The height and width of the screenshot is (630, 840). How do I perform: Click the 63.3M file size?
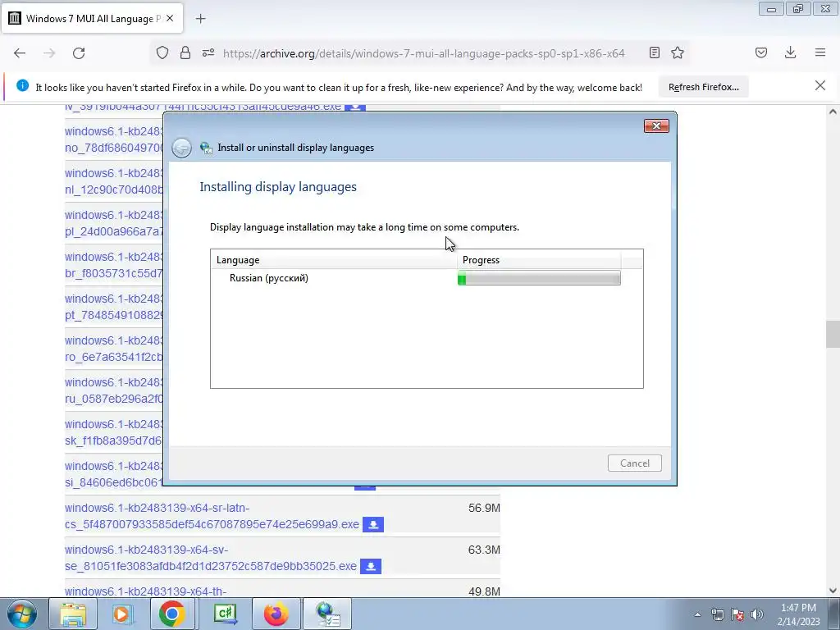[x=484, y=550]
